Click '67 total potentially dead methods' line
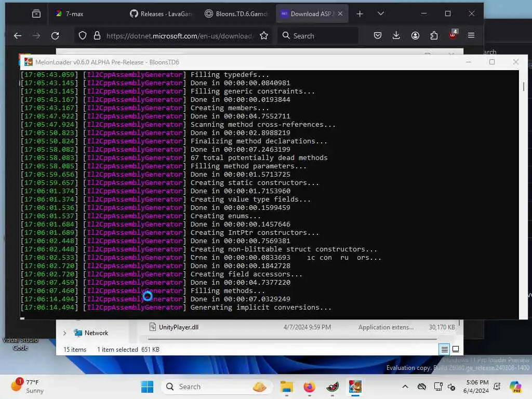This screenshot has width=532, height=399. [259, 158]
